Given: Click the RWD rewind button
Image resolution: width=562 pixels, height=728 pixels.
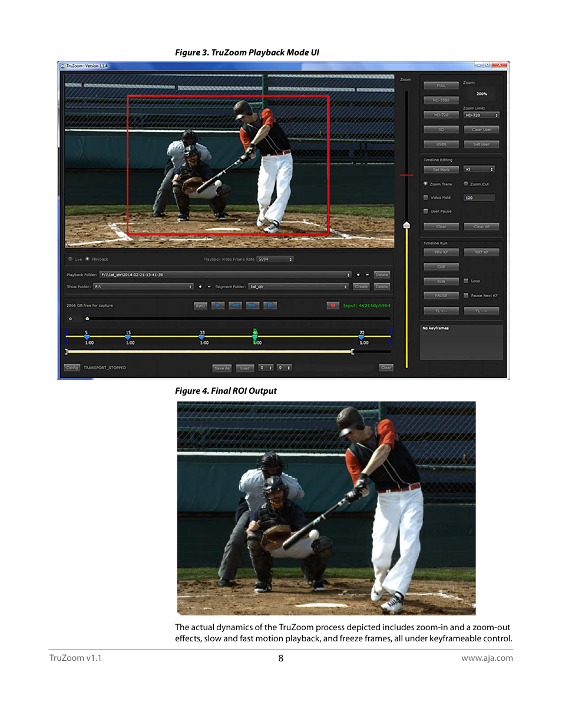Looking at the screenshot, I should 201,305.
